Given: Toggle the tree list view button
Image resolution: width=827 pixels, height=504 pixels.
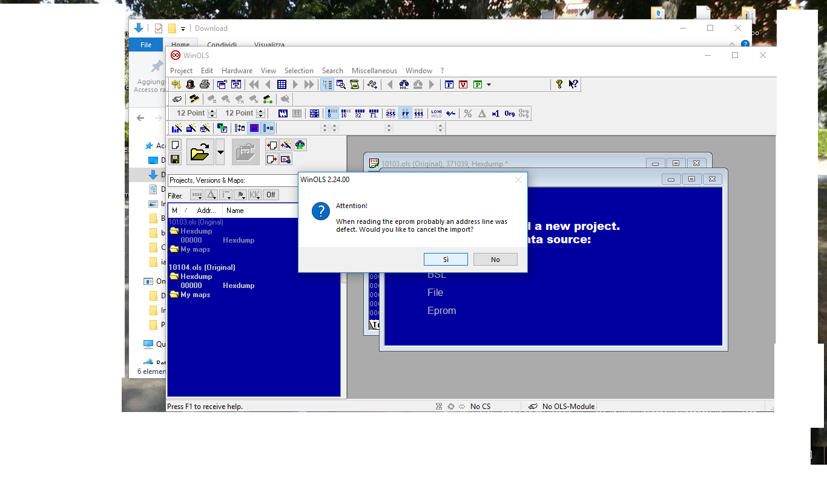Looking at the screenshot, I should pyautogui.click(x=327, y=84).
